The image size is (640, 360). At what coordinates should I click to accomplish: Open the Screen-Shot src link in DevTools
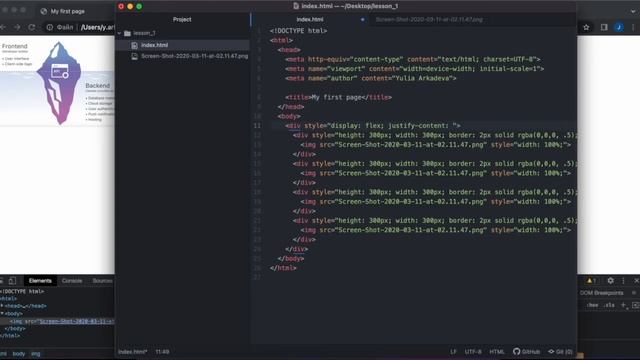point(76,321)
